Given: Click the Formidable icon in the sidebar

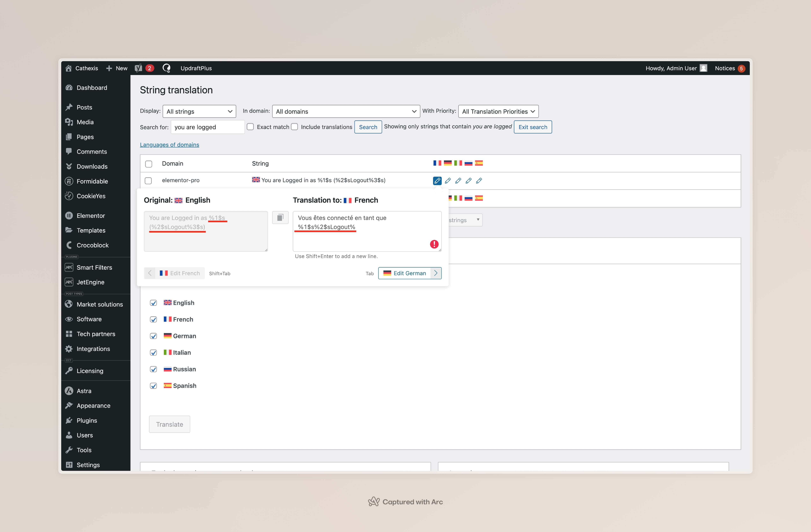Looking at the screenshot, I should pos(69,181).
